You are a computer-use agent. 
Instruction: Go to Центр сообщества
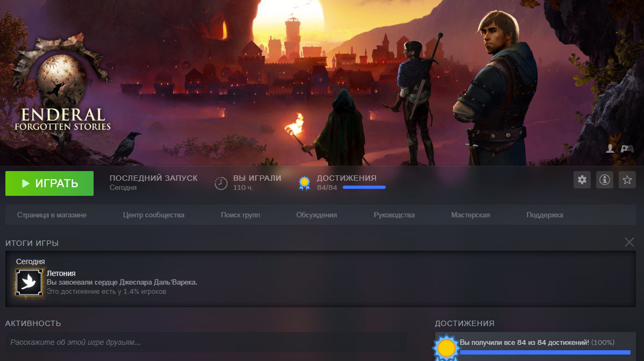coord(153,215)
